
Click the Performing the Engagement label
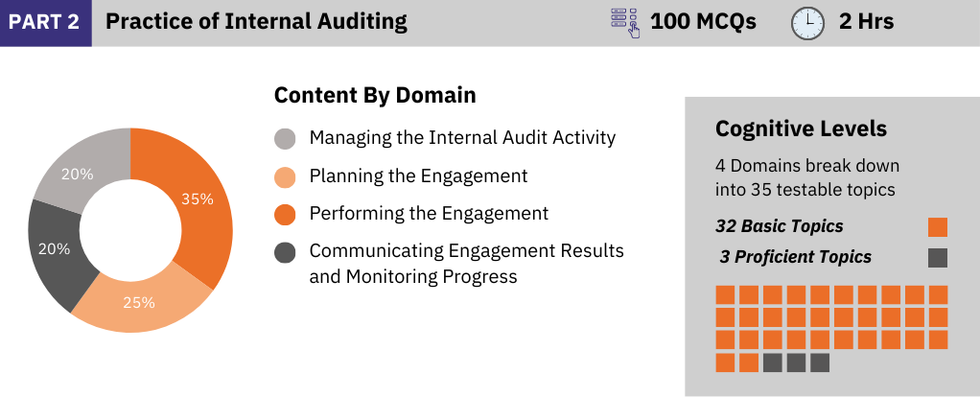point(429,214)
